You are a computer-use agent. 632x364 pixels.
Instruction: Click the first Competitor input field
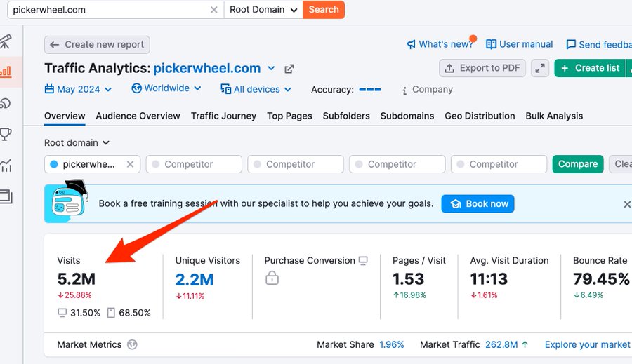tap(194, 164)
